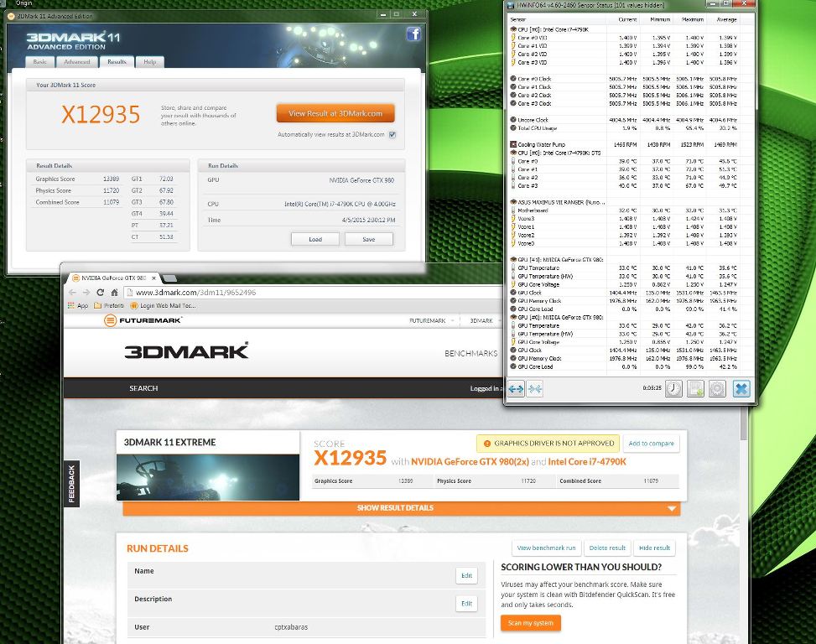Reset HWiNFO timer using the clock icon
The width and height of the screenshot is (816, 644).
point(673,388)
